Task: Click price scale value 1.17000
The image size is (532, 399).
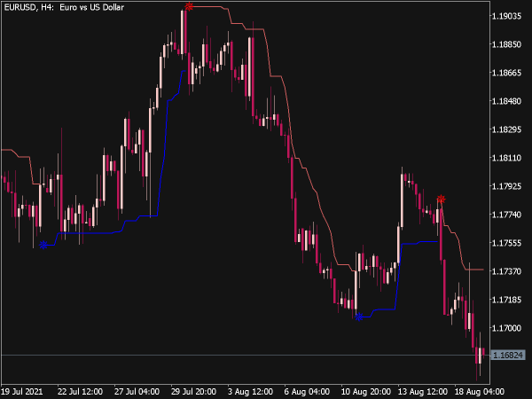Action: [506, 328]
